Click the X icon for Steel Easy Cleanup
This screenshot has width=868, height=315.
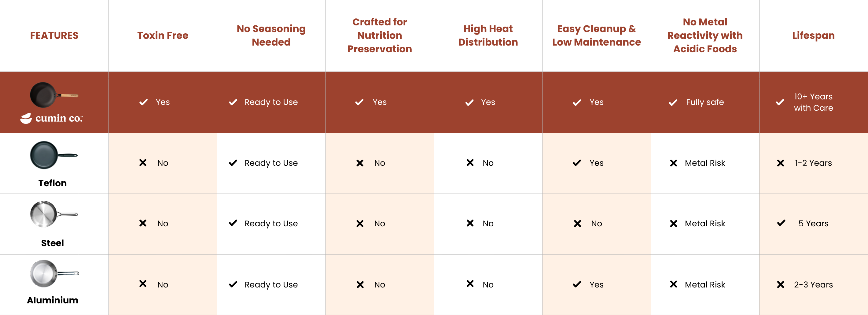(x=577, y=224)
